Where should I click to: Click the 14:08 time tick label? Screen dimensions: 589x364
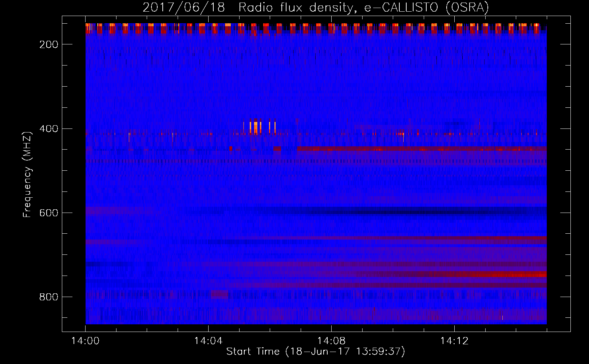[x=331, y=341]
